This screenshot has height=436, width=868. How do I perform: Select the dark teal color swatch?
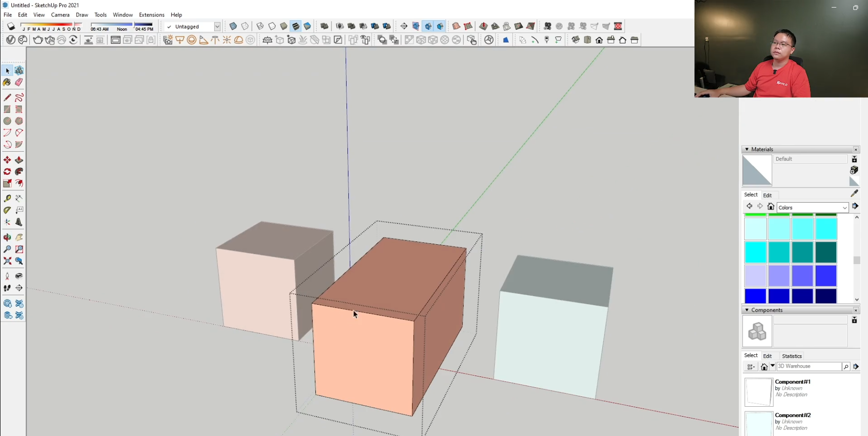[x=825, y=252]
